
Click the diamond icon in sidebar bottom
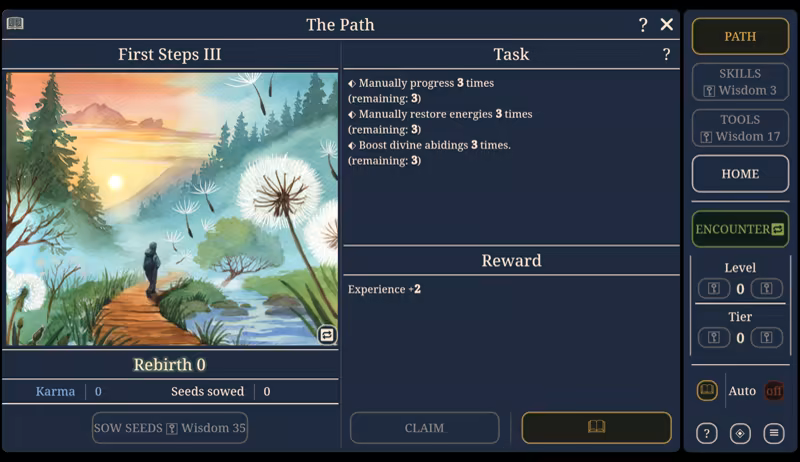click(740, 433)
